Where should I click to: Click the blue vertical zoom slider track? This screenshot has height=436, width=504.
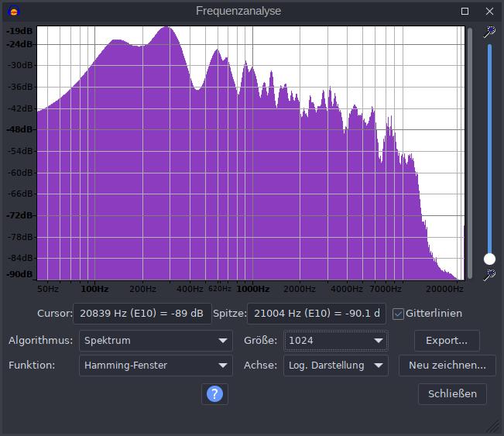(489, 148)
